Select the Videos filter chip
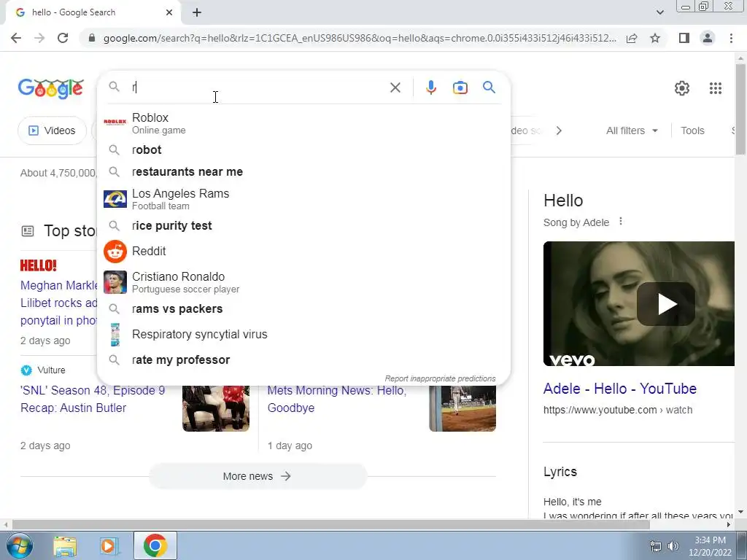Screen dimensions: 747x560 click(52, 131)
